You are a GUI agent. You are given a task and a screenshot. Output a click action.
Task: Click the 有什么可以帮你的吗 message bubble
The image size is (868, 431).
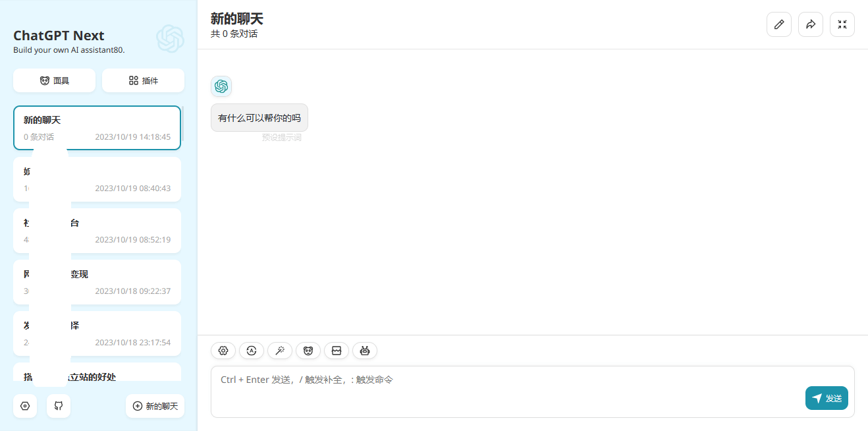(x=259, y=118)
